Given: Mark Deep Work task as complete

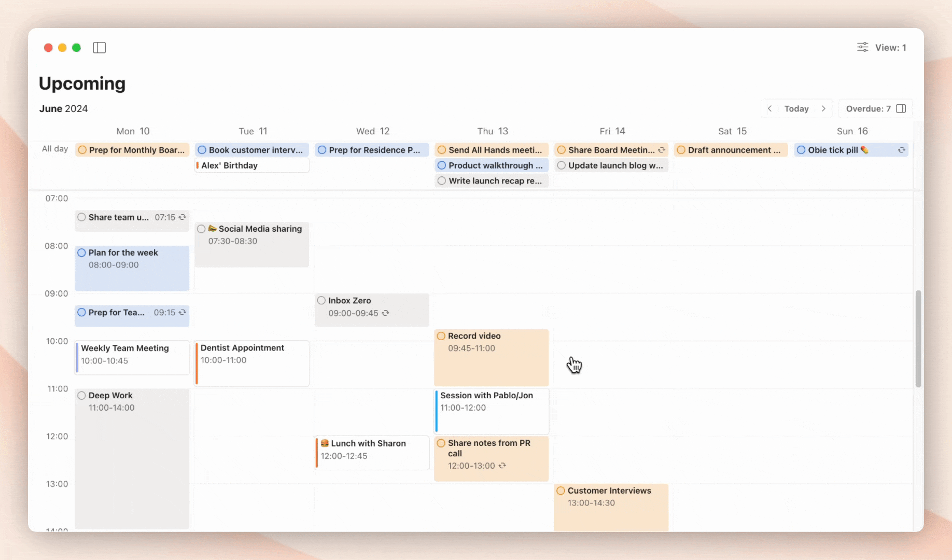Looking at the screenshot, I should coord(82,396).
